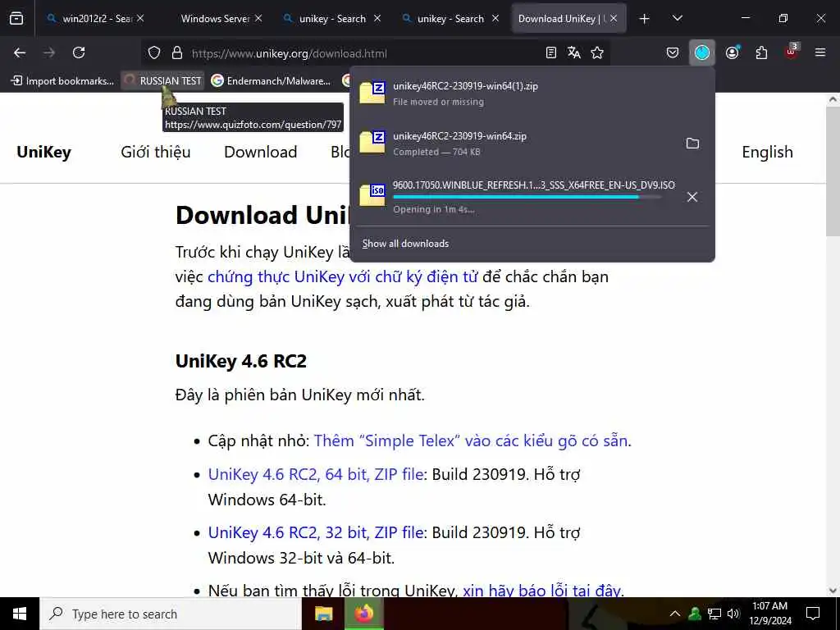840x630 pixels.
Task: Click the translate page icon
Action: 573,52
